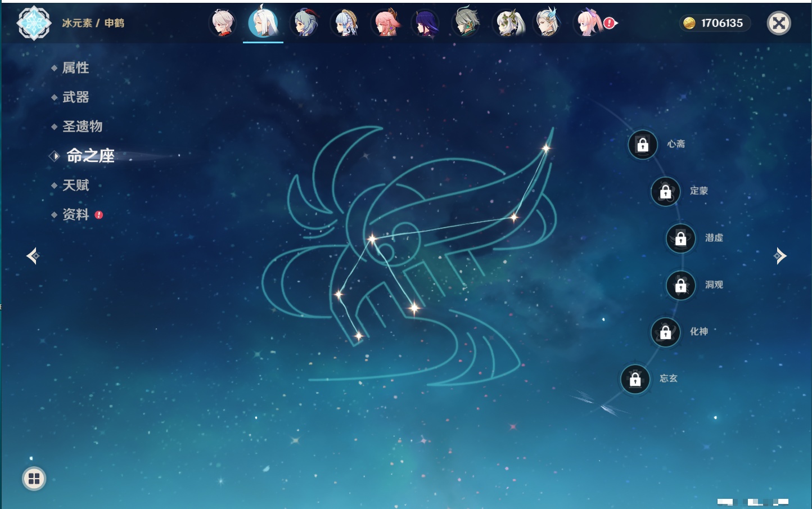Switch to Ganyu's character portrait

pyautogui.click(x=305, y=24)
